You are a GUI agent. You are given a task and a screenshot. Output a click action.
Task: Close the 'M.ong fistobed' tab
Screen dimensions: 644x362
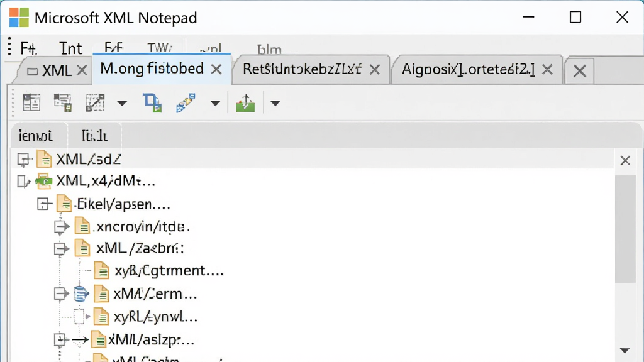coord(216,69)
